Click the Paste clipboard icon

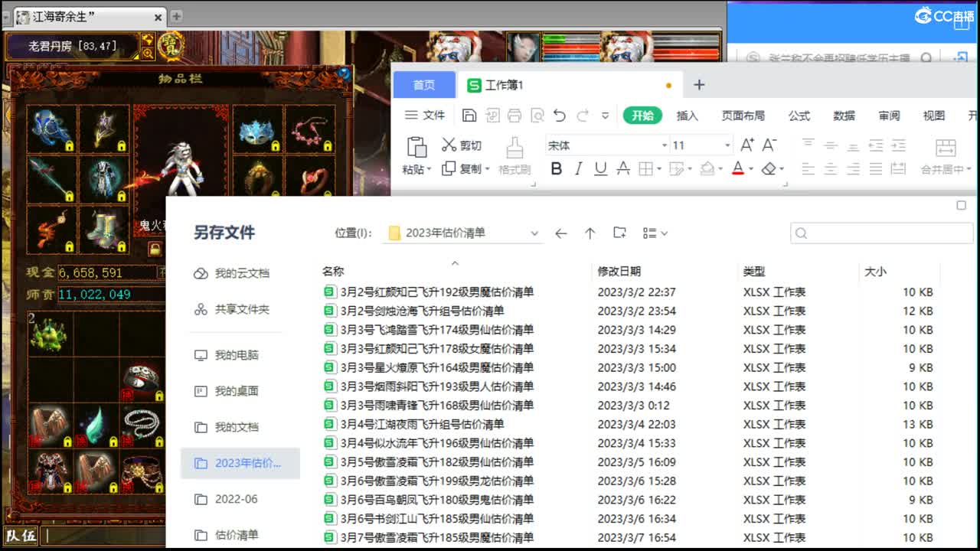click(416, 147)
